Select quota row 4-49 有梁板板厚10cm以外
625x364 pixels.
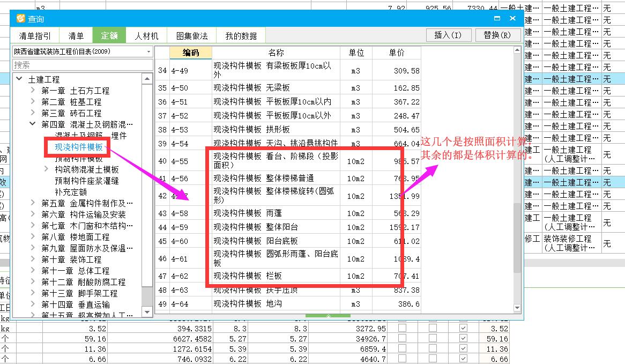288,70
